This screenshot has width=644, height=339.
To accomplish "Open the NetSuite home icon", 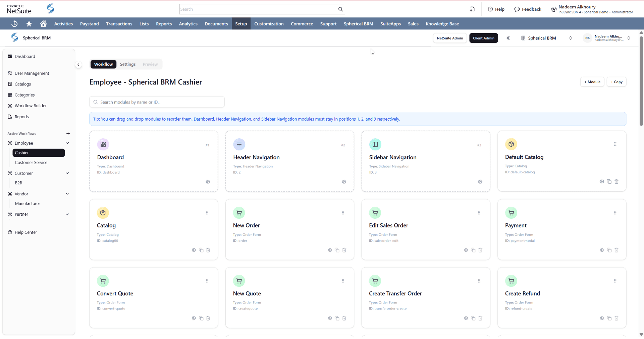I will [x=43, y=24].
